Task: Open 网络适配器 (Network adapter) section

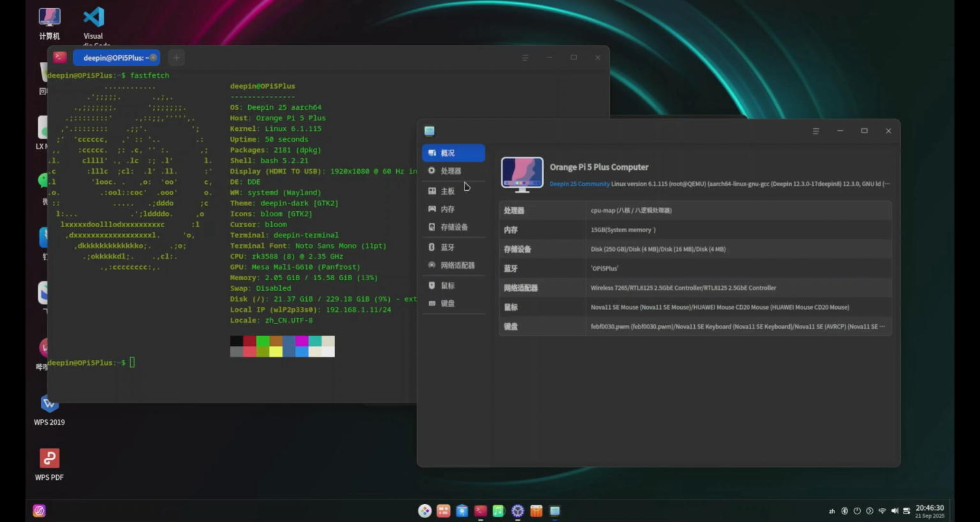Action: [x=457, y=265]
